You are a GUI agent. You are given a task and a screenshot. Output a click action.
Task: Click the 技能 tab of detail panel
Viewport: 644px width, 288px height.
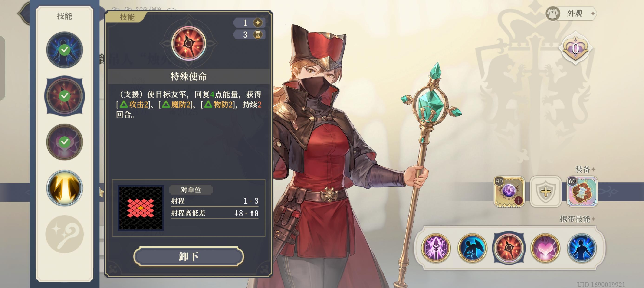click(x=127, y=17)
